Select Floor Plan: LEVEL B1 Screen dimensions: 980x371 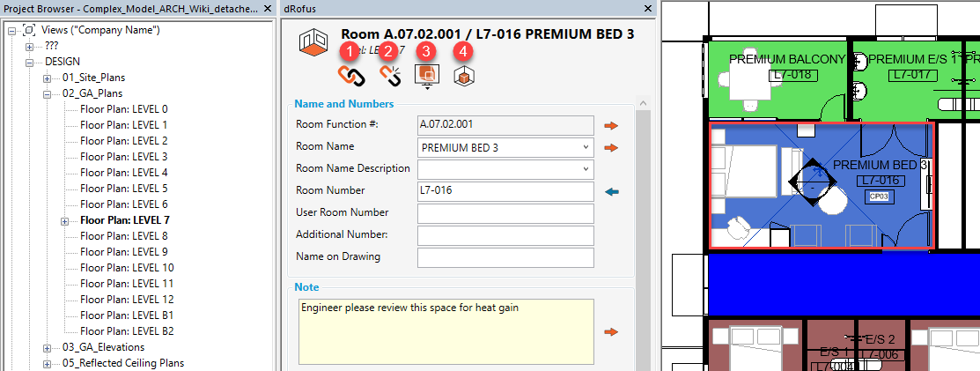127,315
